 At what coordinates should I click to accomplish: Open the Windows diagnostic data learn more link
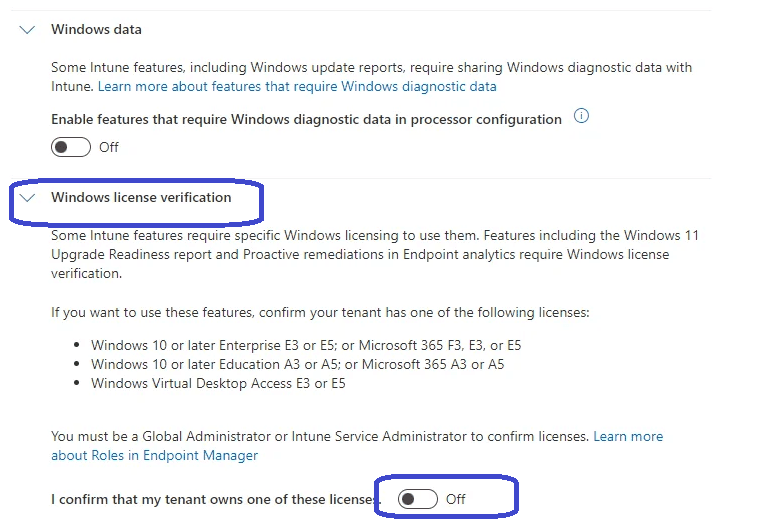(x=297, y=87)
